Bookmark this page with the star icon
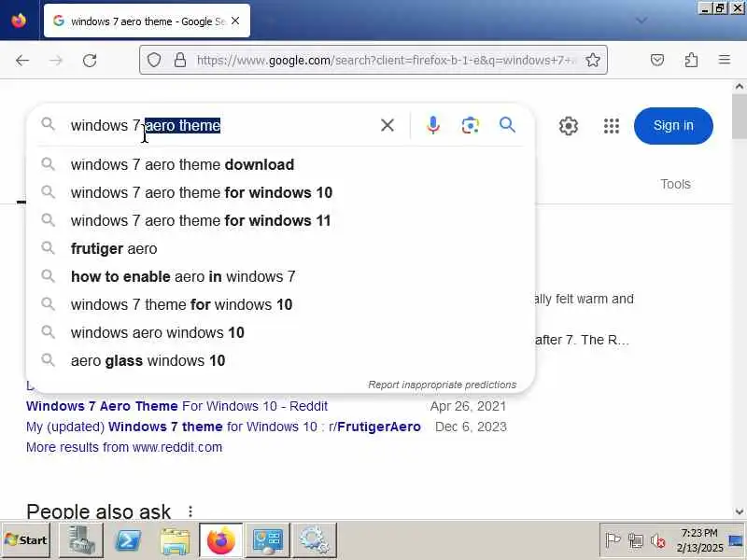Screen dimensions: 747x560 [x=592, y=60]
